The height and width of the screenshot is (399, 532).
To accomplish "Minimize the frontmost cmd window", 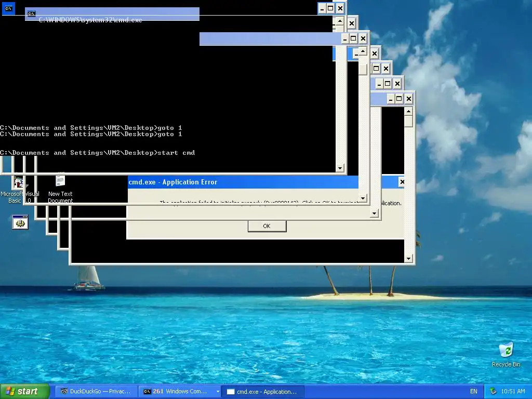I will [322, 8].
